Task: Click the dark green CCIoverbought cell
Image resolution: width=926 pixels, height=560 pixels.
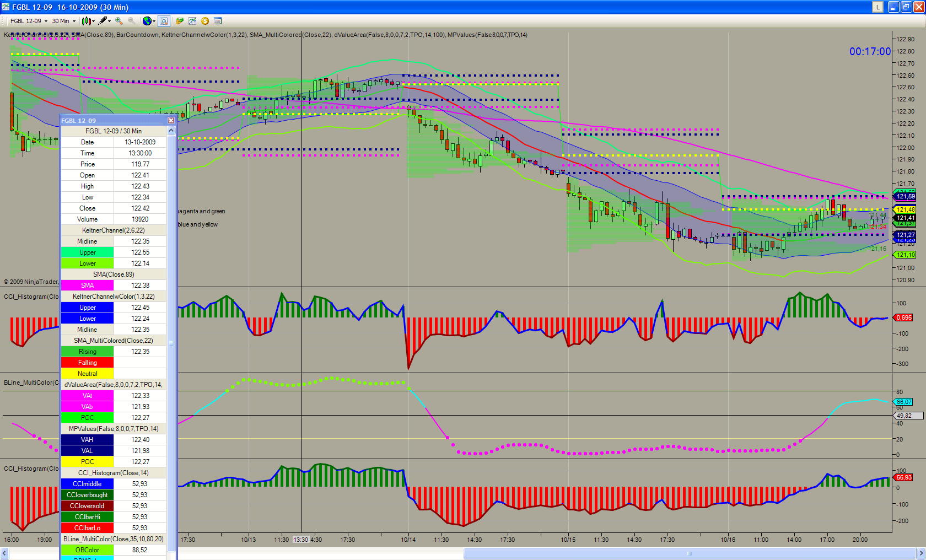Action: point(87,495)
